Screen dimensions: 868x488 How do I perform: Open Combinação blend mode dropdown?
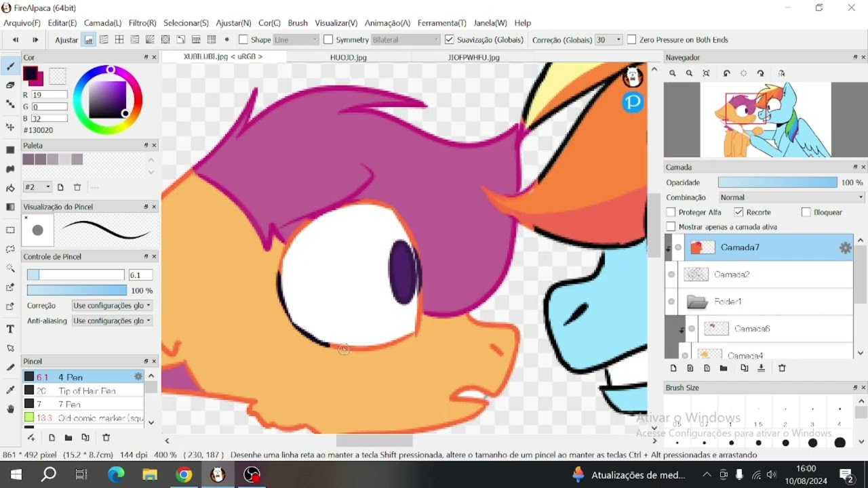[791, 197]
